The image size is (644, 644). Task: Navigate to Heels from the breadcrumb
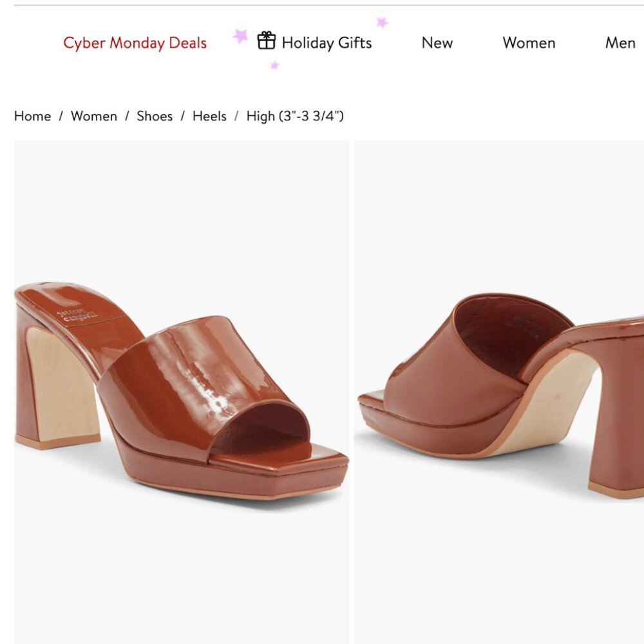click(x=209, y=116)
